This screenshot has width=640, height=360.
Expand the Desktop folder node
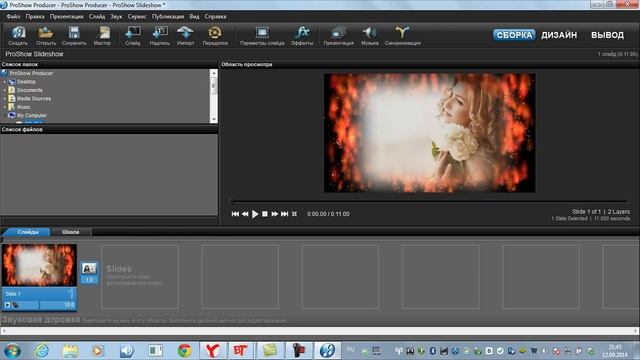click(5, 82)
